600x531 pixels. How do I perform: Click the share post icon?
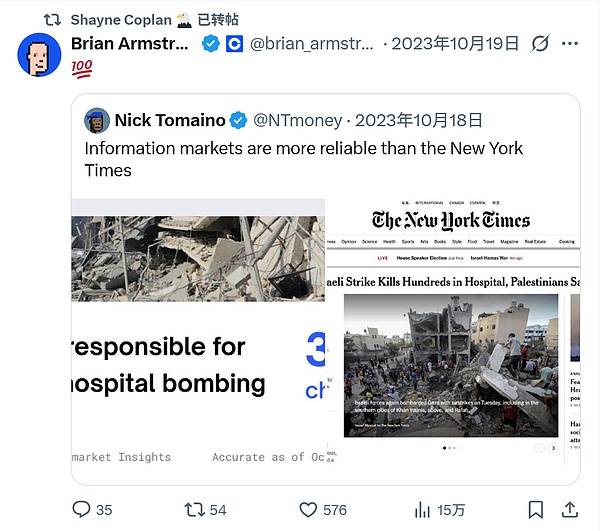coord(571,509)
